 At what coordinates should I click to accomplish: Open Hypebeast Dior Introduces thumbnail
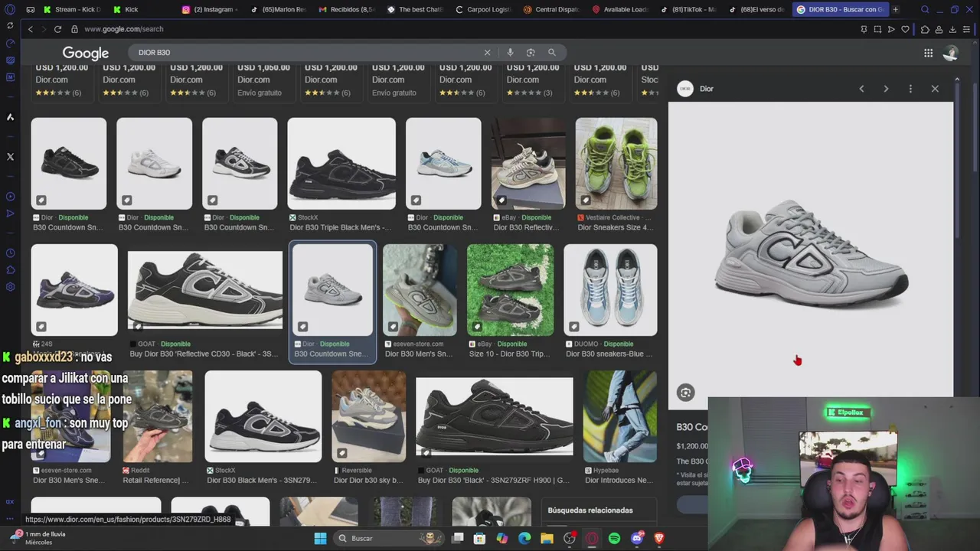(x=620, y=416)
